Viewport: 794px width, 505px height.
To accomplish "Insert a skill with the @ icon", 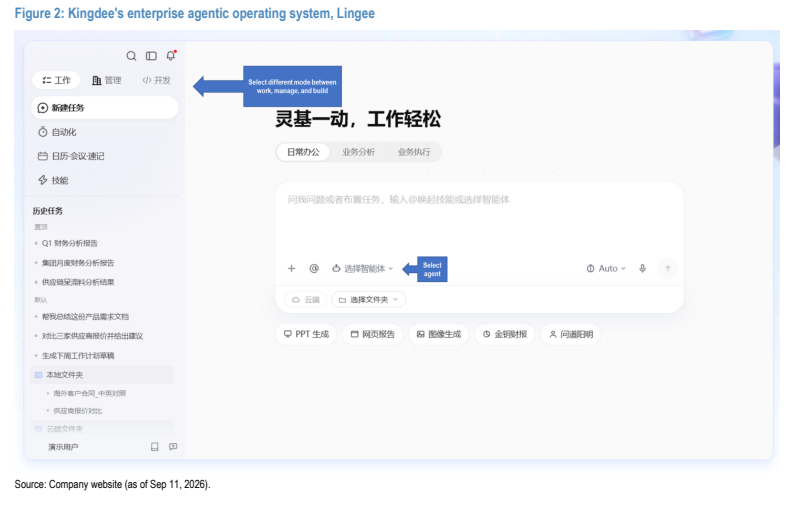I will click(x=314, y=268).
